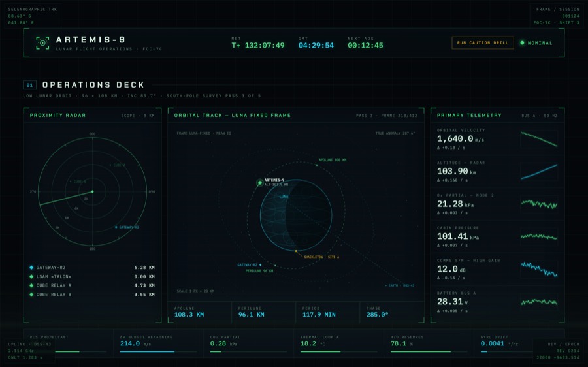
Task: Click the GATEWAY-R2 6.28 KM distance value
Action: click(144, 267)
